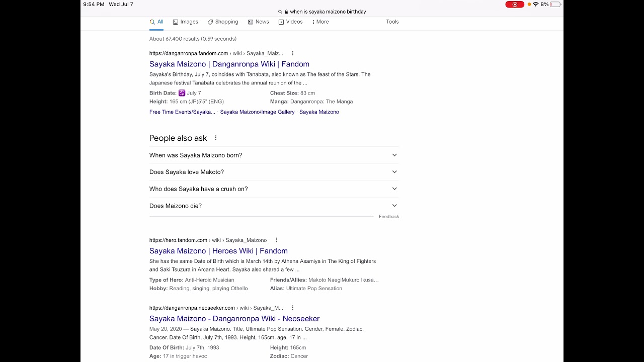Screen dimensions: 644x362
Task: Tap the battery status icon
Action: (x=555, y=5)
